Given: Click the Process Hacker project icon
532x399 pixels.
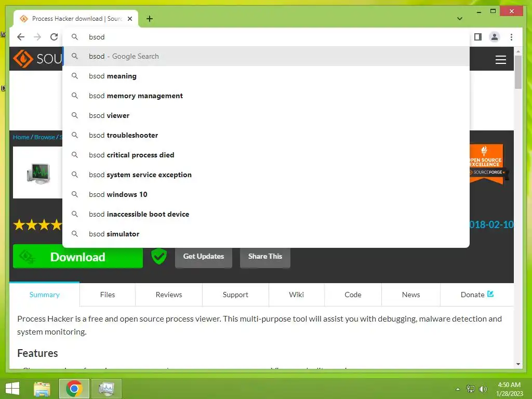Looking at the screenshot, I should pyautogui.click(x=38, y=172).
